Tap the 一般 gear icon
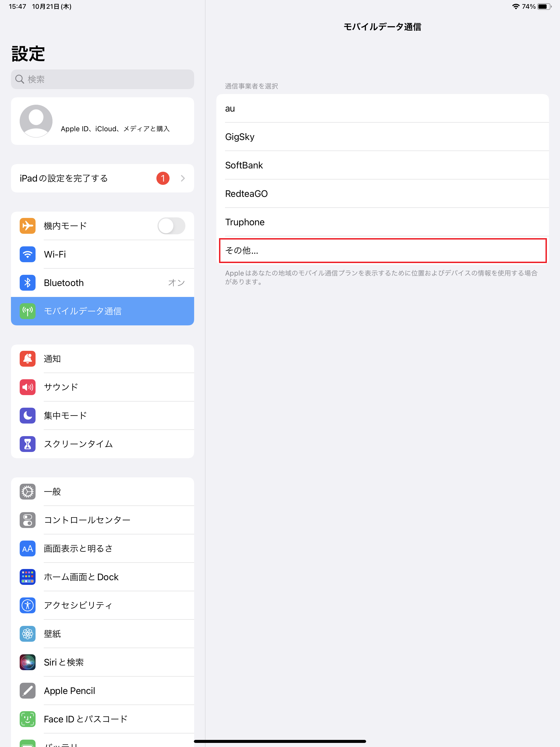Screen dimensions: 560x747 click(x=28, y=492)
